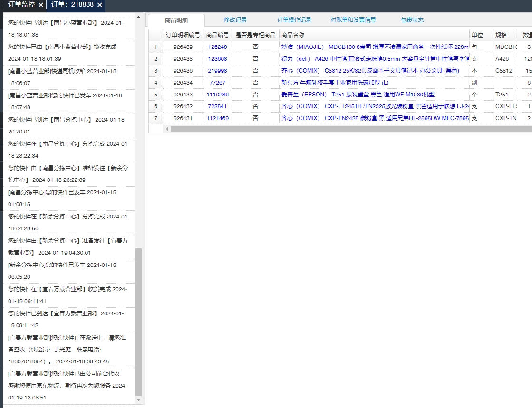
Task: Open the 包裹状态 tab
Action: click(x=412, y=20)
